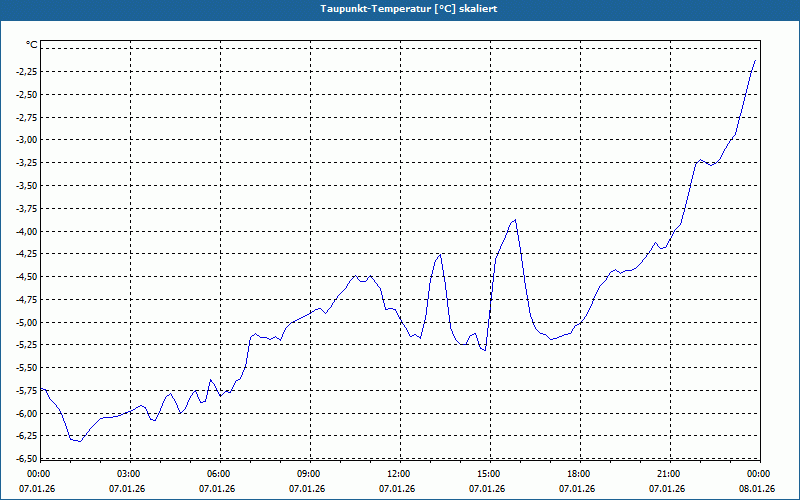800x500 pixels.
Task: Select the -5,50 y-axis label
Action: tap(25, 367)
